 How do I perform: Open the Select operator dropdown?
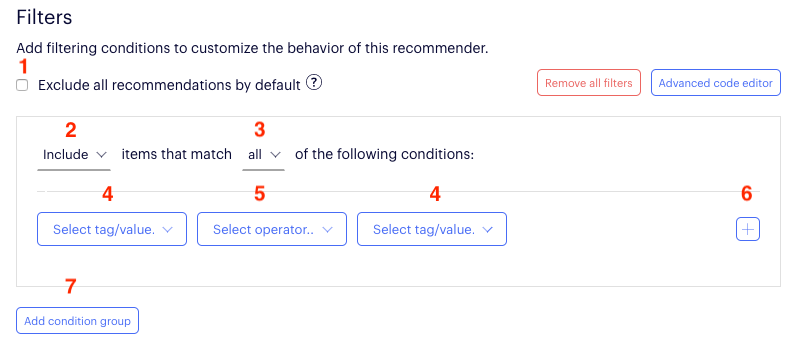[x=272, y=229]
